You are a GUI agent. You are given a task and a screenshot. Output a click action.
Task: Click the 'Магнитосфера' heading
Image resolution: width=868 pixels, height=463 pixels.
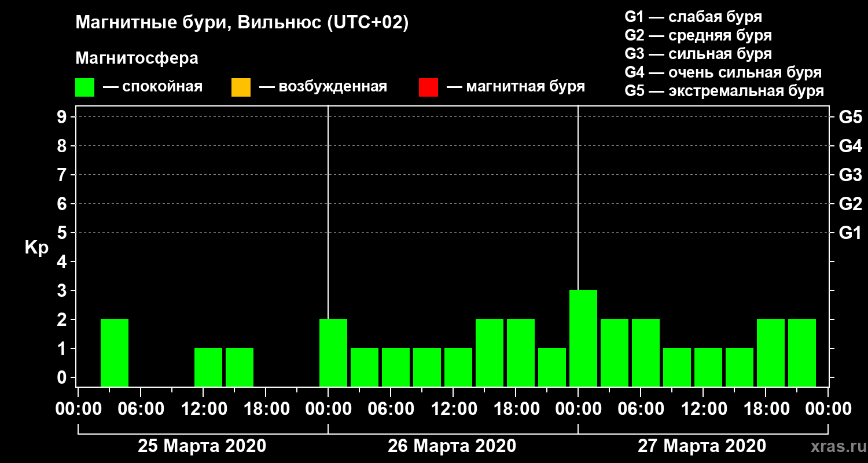137,58
